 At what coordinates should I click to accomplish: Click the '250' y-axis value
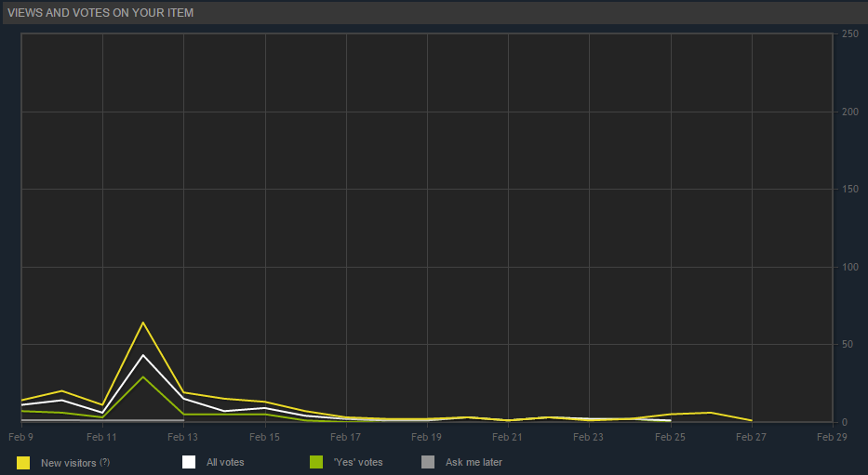click(850, 33)
